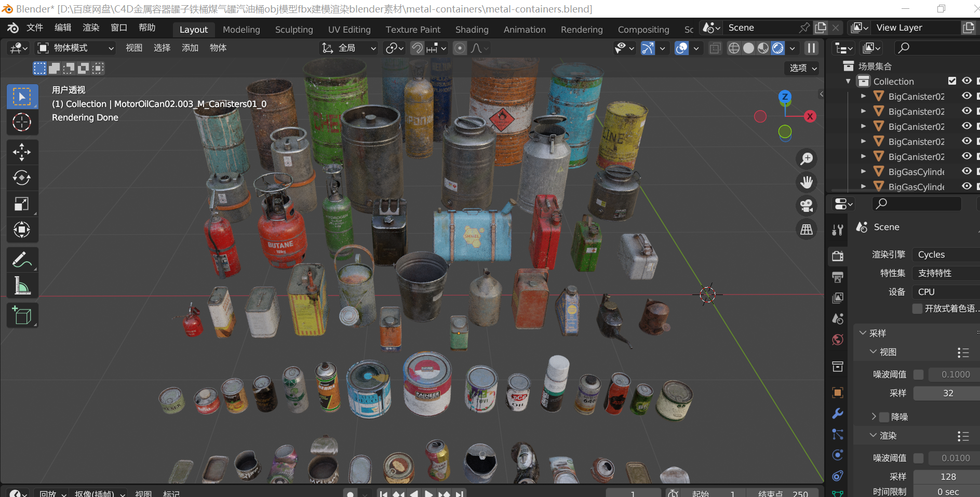Click the blue Z axis gizmo ball
Screen dimensions: 980x497
tap(785, 97)
